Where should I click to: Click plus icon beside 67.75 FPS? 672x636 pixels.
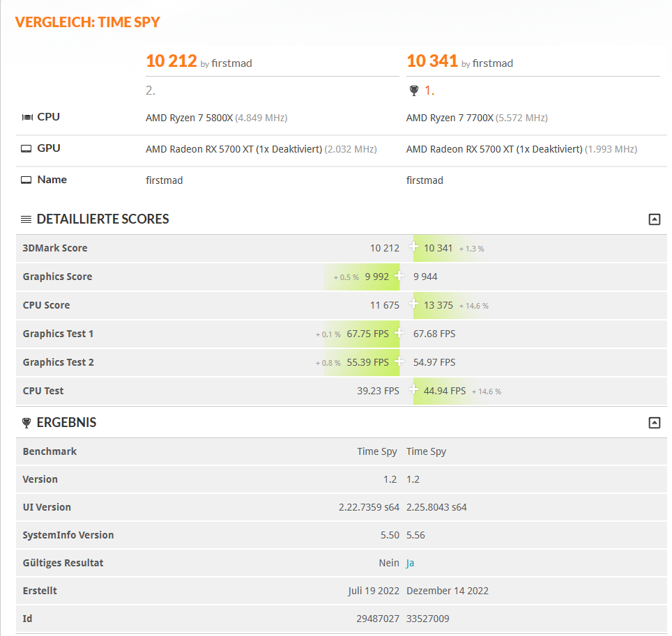399,332
